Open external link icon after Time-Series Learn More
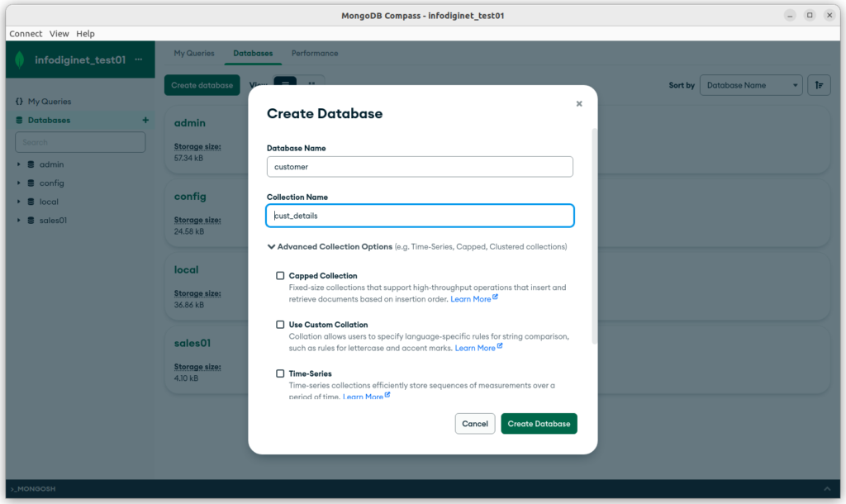The height and width of the screenshot is (504, 846). (387, 395)
